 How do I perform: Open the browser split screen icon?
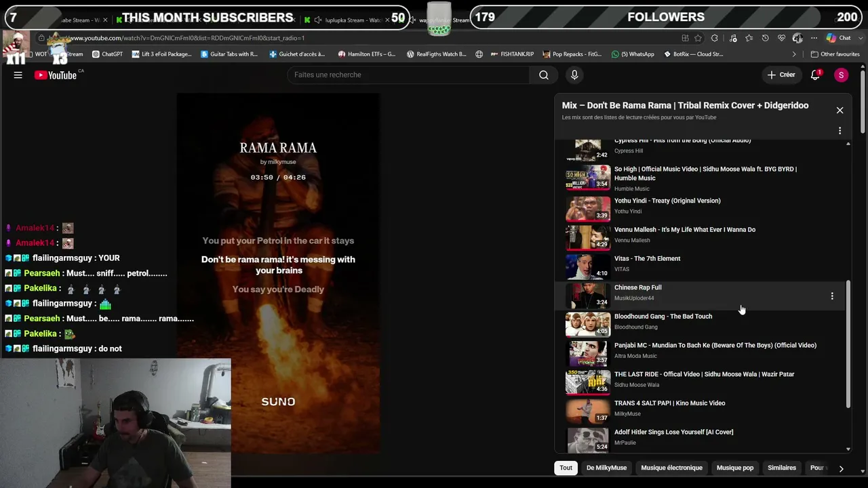click(x=685, y=38)
